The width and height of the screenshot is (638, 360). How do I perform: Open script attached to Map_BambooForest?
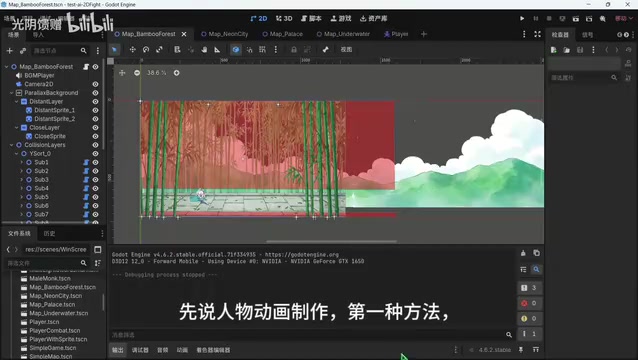point(86,67)
